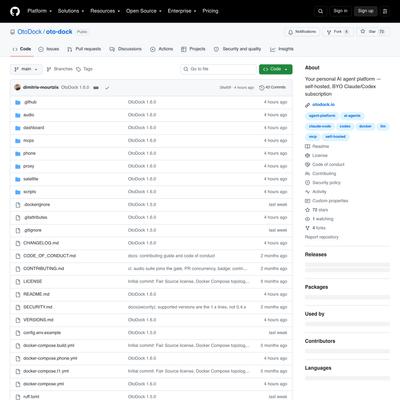Open the 42 Commits history
The image size is (400, 400).
coord(273,88)
